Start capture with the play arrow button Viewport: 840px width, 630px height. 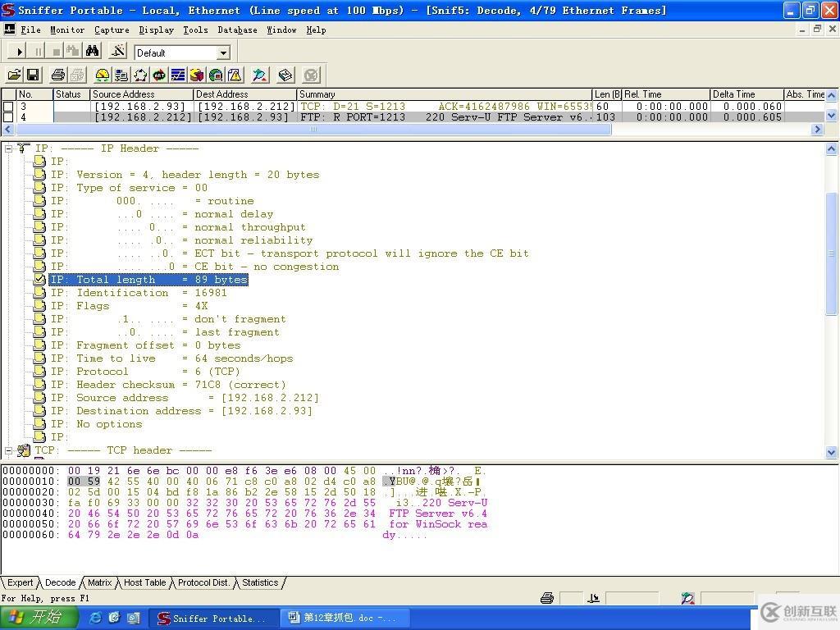click(18, 52)
